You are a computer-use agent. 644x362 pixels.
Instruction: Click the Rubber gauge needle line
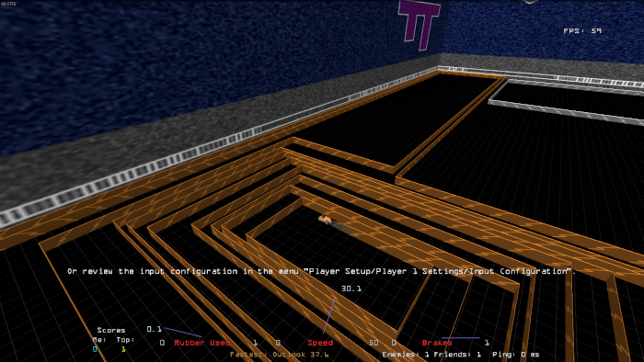(x=183, y=332)
